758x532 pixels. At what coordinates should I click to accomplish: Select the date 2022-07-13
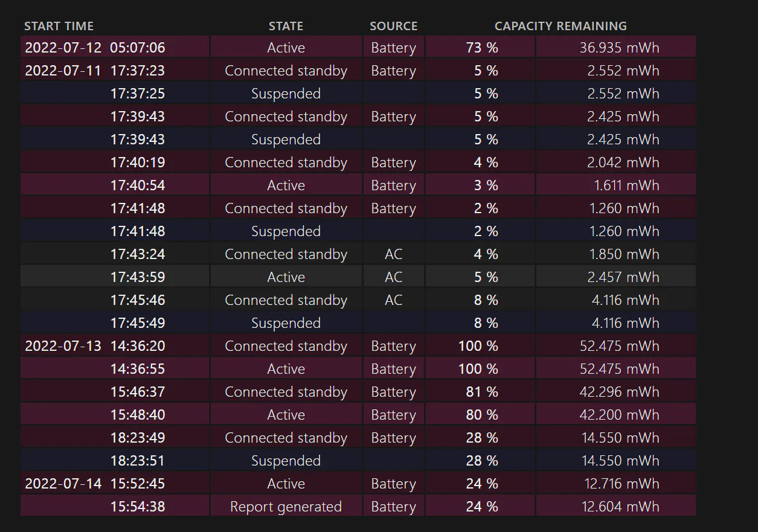click(x=63, y=346)
